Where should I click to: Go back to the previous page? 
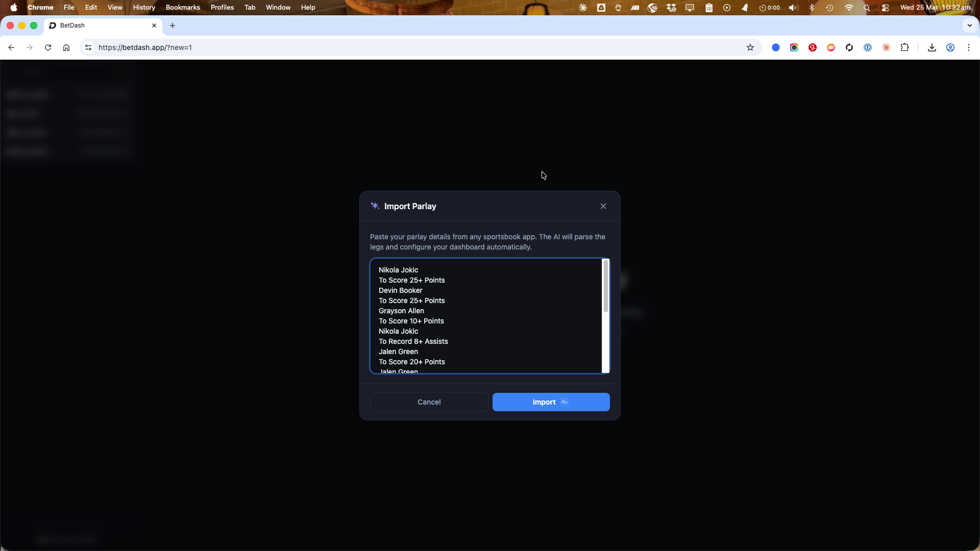click(11, 47)
